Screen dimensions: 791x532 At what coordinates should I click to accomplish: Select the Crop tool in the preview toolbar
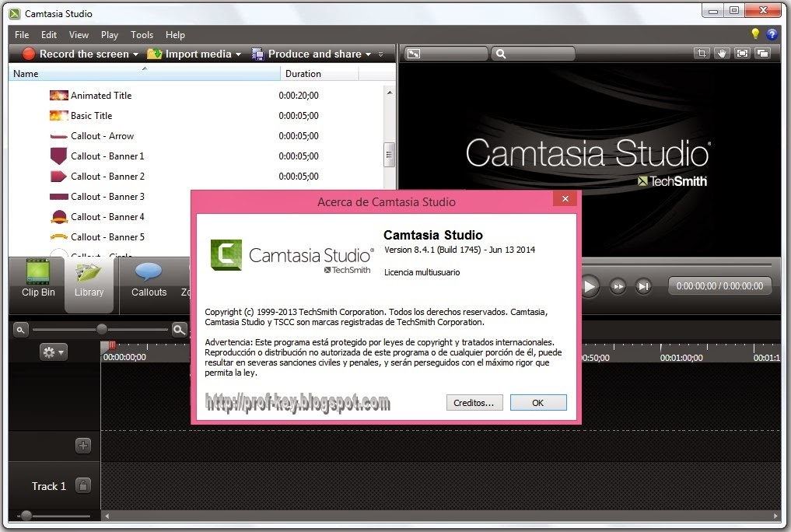(x=702, y=54)
